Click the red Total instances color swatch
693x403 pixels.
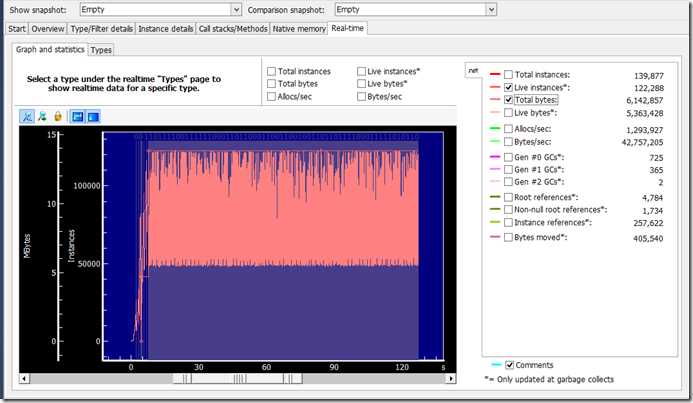[x=495, y=74]
